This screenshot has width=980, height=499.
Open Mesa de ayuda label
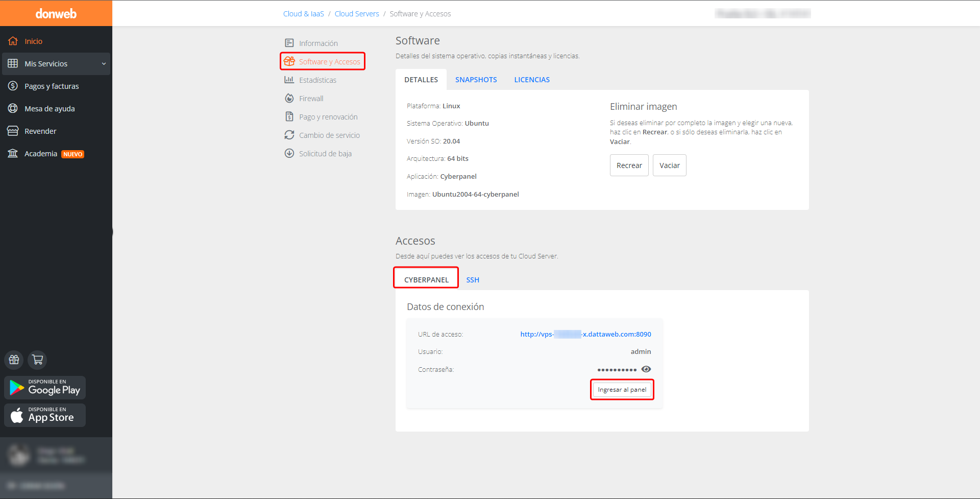[50, 109]
